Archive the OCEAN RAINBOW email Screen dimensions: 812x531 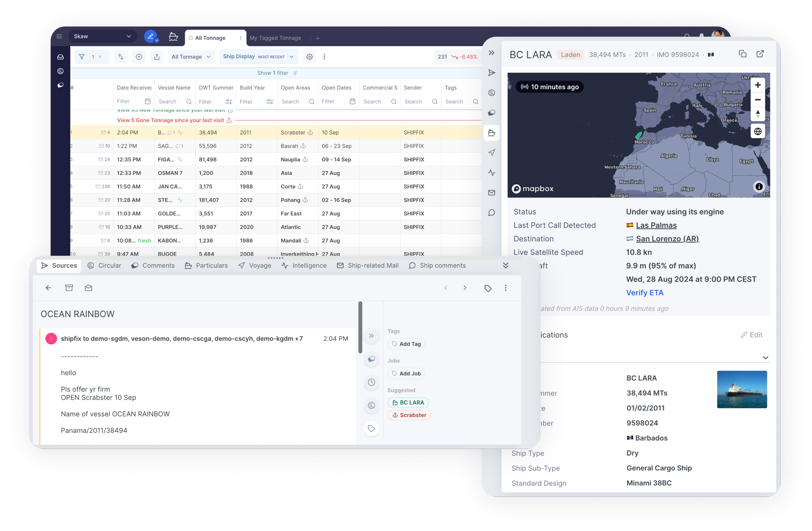point(69,288)
